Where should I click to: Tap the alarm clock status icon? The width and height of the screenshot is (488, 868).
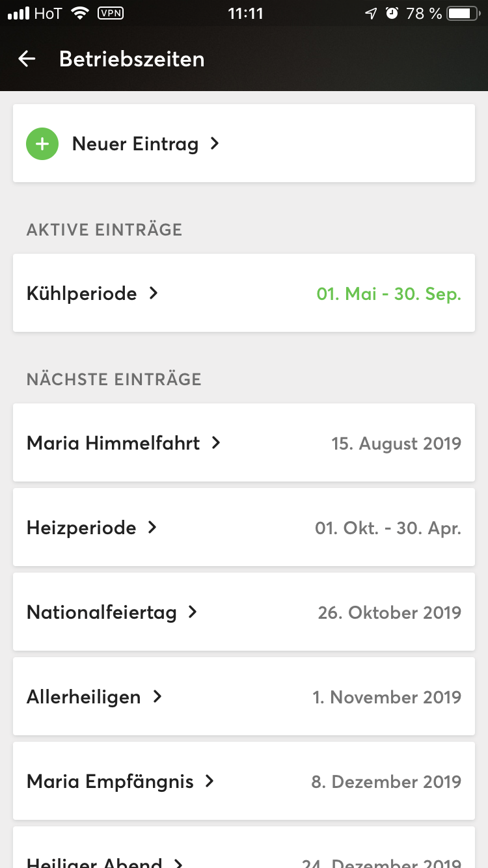tap(392, 13)
